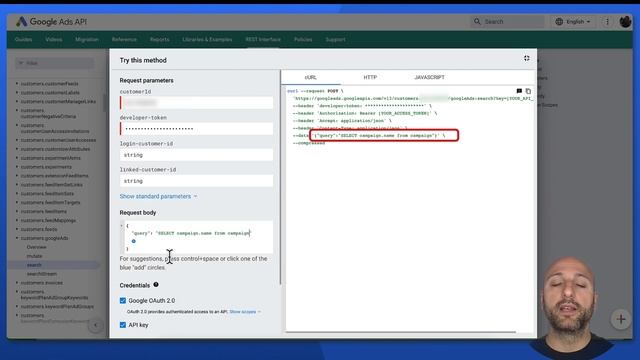
Task: Toggle the Google OAuth 2.0 checkbox
Action: point(123,300)
